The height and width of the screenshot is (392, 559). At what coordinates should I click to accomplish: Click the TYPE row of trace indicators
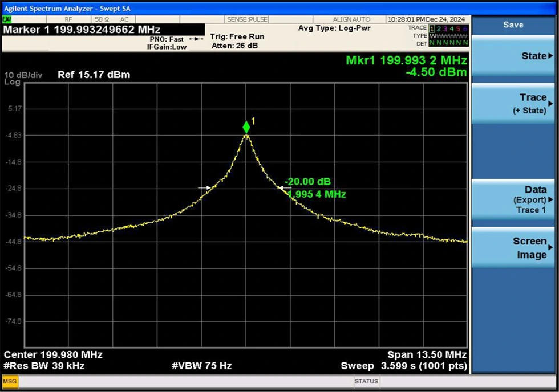pyautogui.click(x=448, y=36)
